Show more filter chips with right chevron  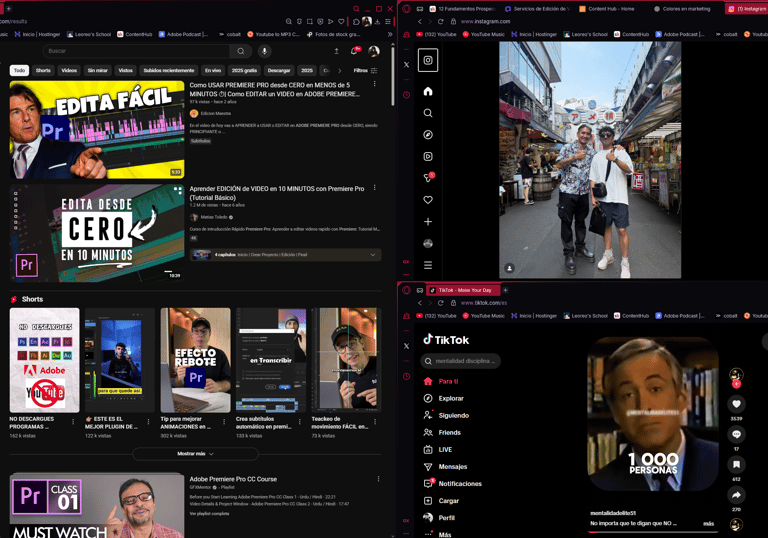[x=339, y=71]
